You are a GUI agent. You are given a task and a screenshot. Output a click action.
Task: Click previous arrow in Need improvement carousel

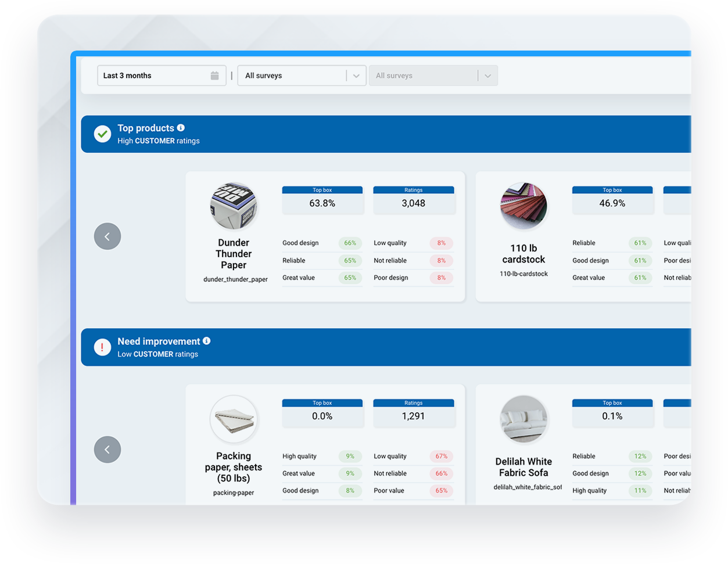pos(107,450)
